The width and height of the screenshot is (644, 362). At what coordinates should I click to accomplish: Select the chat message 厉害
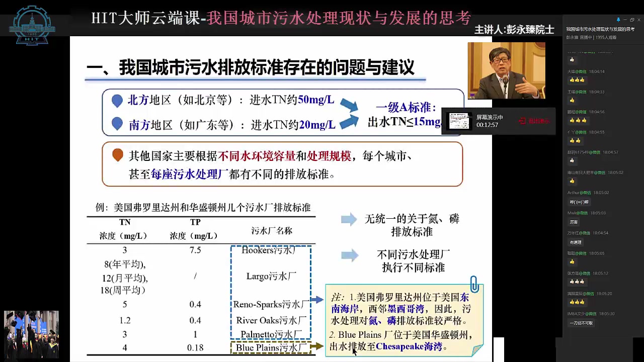[574, 222]
